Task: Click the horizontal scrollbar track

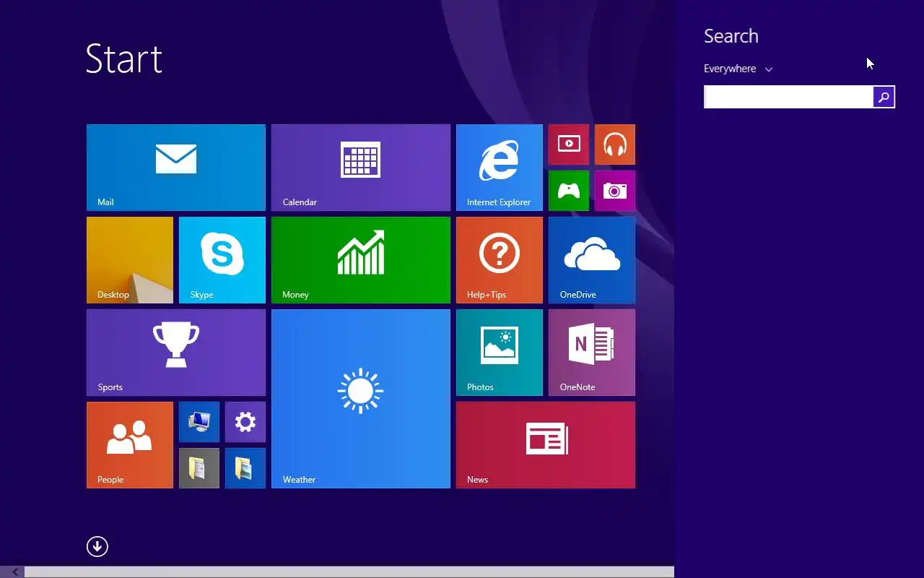Action: click(349, 572)
